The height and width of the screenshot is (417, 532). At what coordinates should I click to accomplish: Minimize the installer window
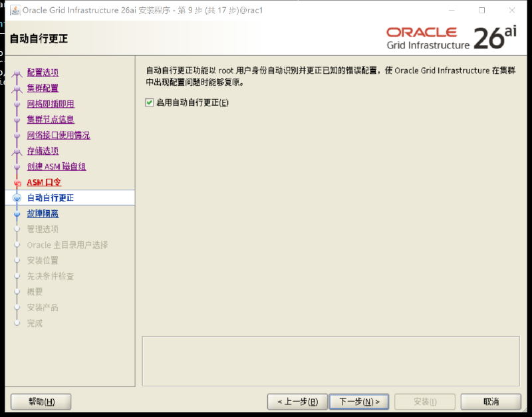[452, 10]
